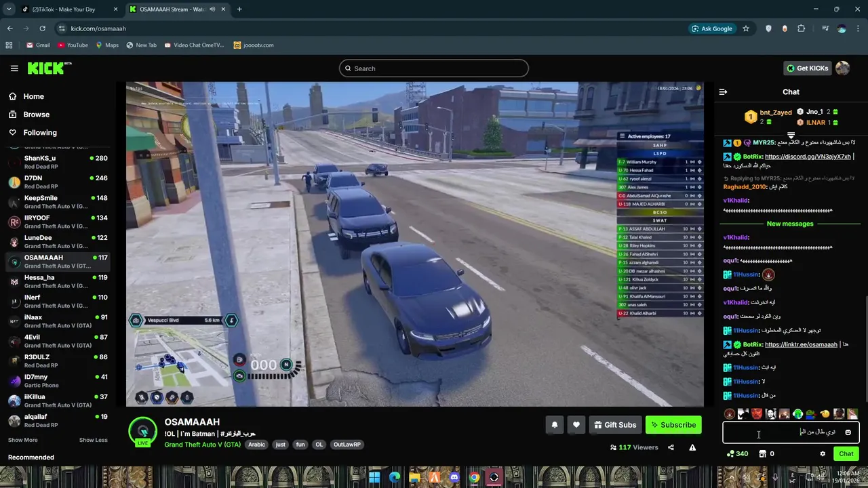868x488 pixels.
Task: Open Microsoft Edge from the taskbar
Action: [x=395, y=477]
